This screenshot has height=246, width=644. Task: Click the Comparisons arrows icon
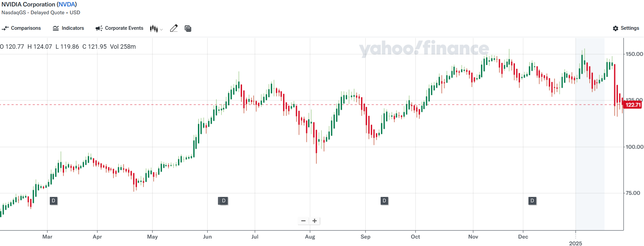click(x=5, y=28)
